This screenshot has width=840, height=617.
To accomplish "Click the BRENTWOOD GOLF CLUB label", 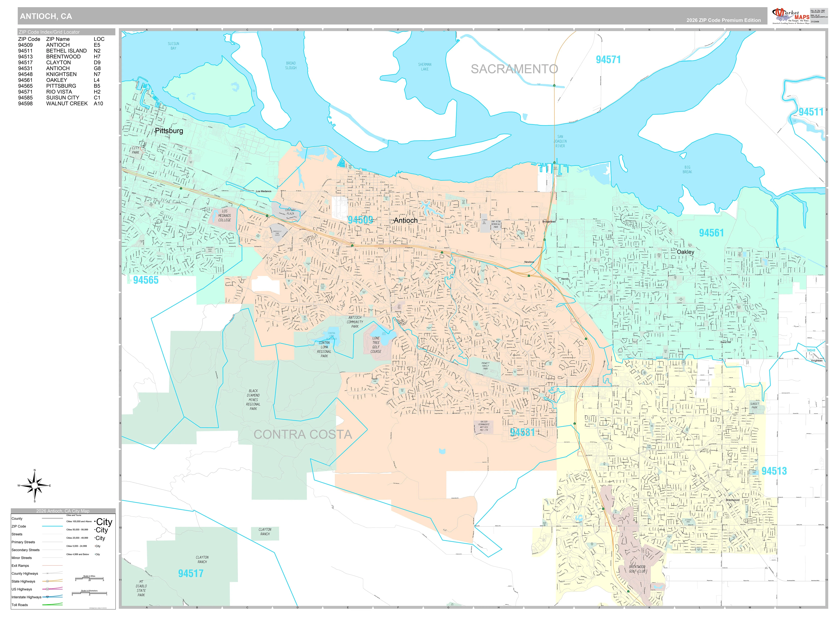I will click(x=637, y=569).
